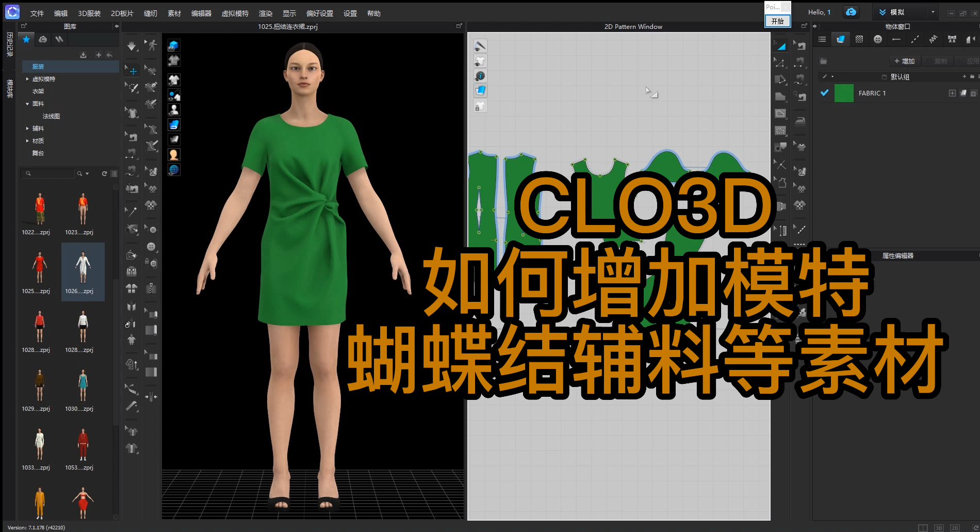
Task: Select the 法线图 tree item
Action: click(x=51, y=116)
